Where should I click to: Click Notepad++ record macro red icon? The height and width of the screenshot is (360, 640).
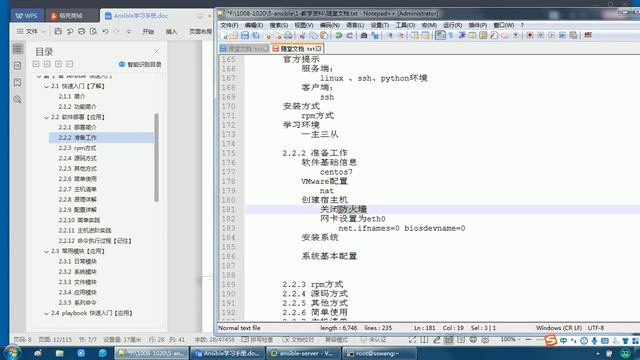coord(530,36)
